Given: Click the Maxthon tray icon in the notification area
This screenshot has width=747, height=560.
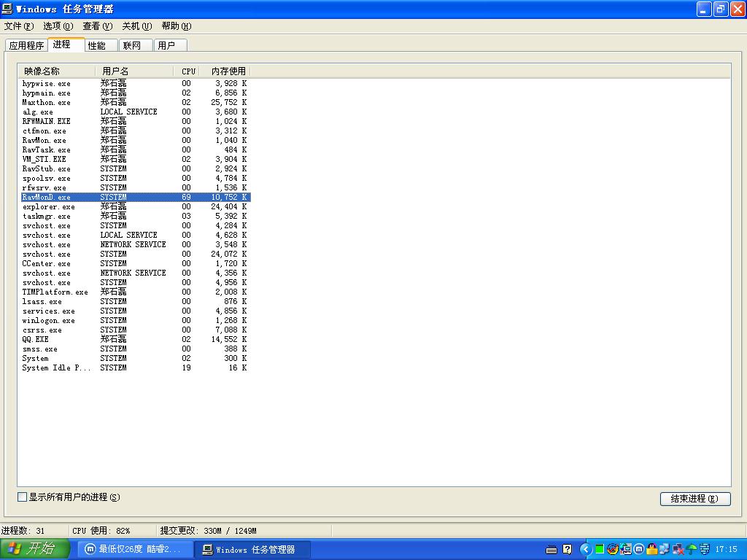Looking at the screenshot, I should click(x=639, y=550).
